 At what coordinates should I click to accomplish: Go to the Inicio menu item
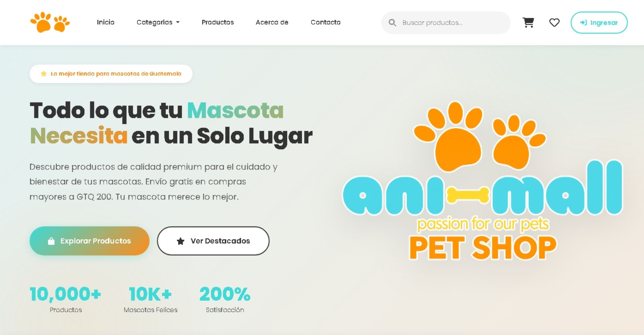pos(106,22)
